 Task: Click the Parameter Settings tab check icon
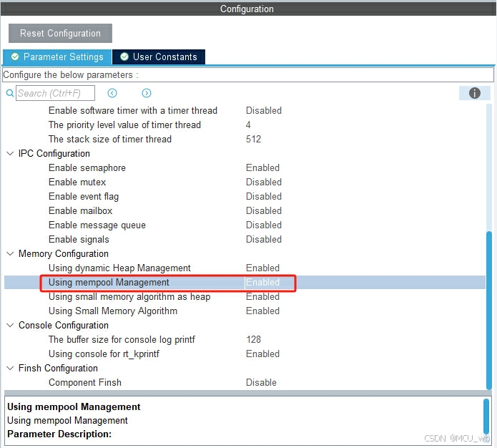point(15,57)
